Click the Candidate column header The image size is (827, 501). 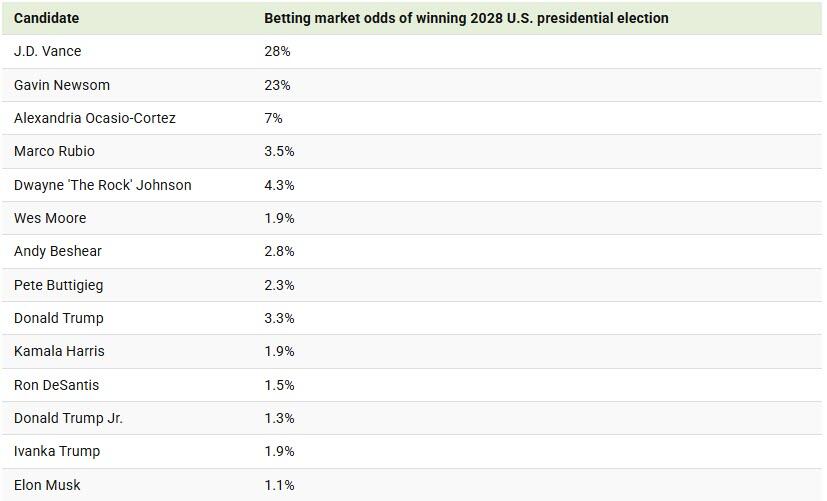(x=47, y=18)
